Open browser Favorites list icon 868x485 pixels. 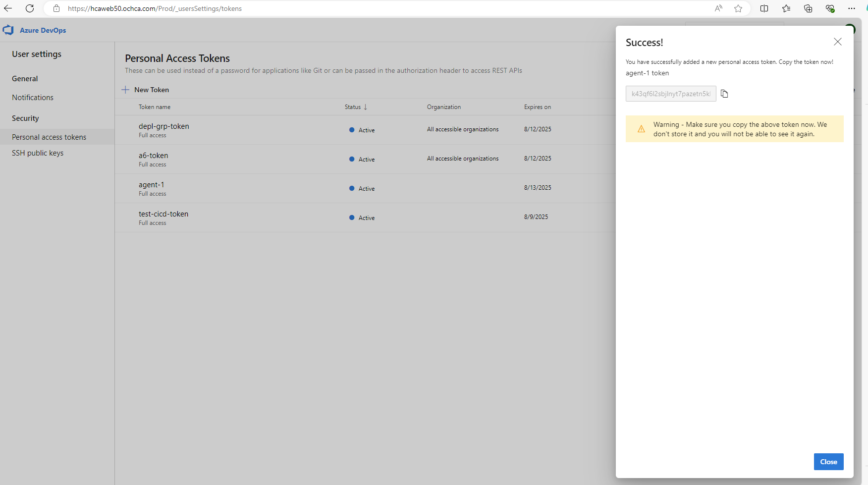[x=786, y=8]
